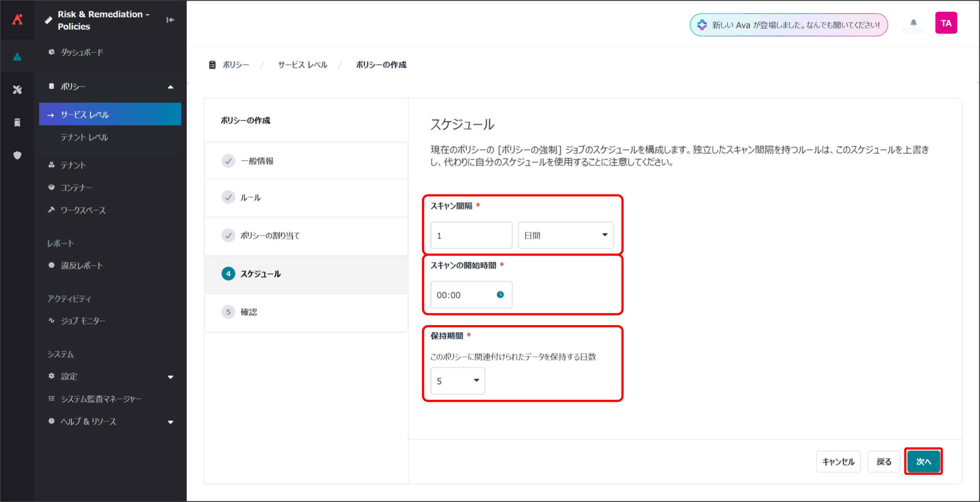The image size is (980, 502).
Task: Click the キャンセル button
Action: coord(838,461)
